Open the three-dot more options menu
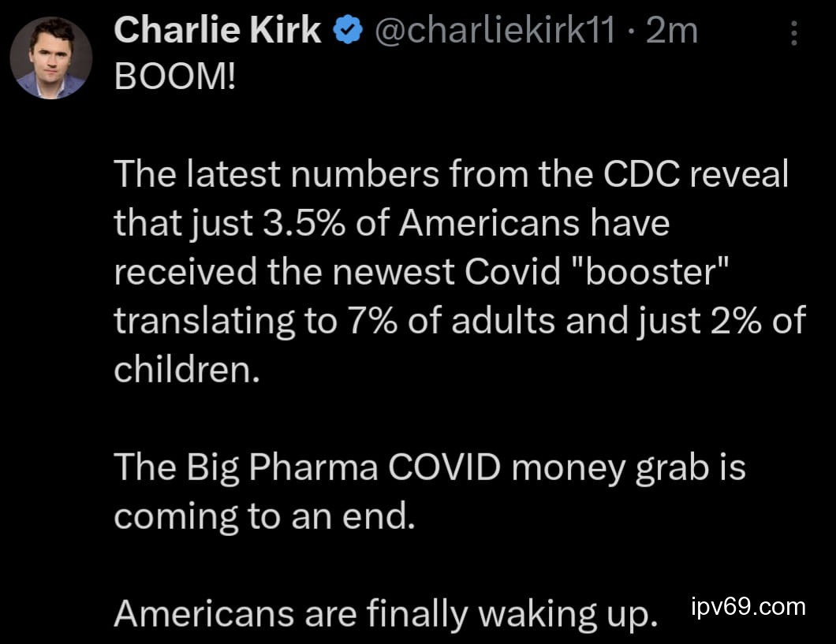Screen dimensions: 836x644 coord(794,33)
